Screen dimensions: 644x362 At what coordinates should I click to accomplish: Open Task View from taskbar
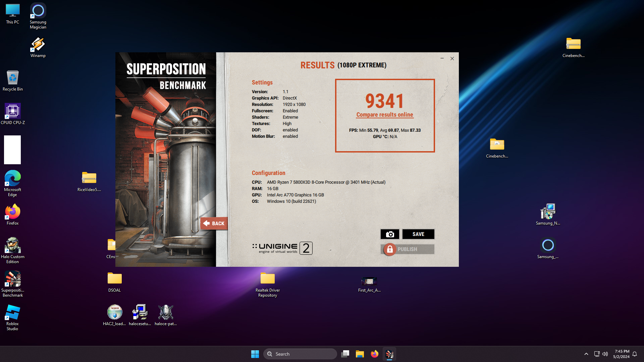coord(345,354)
